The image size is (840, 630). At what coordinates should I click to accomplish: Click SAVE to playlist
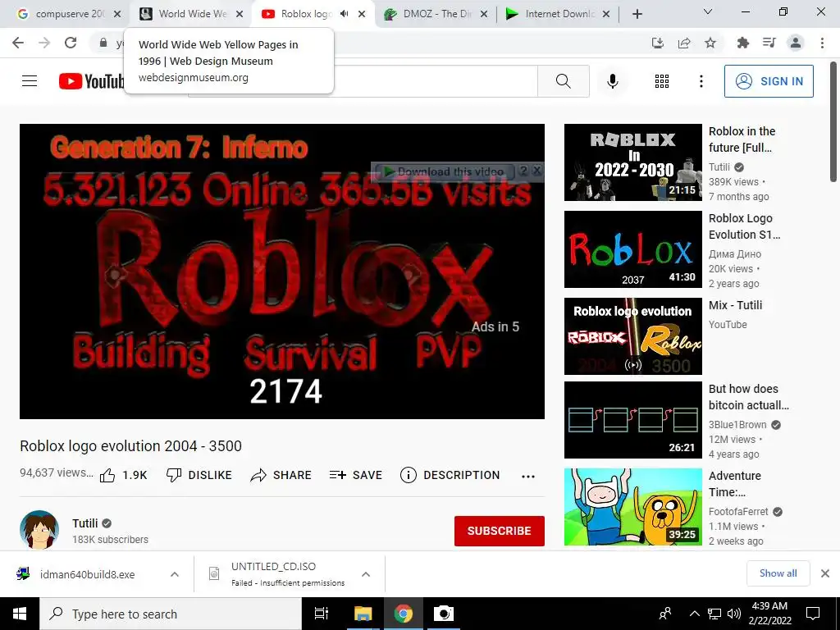356,475
